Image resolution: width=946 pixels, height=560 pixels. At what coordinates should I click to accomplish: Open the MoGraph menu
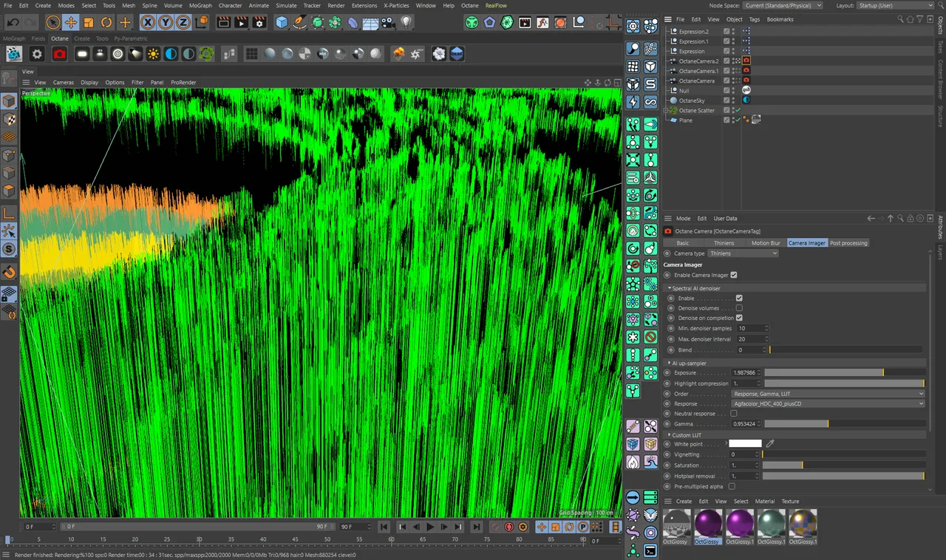pos(200,5)
